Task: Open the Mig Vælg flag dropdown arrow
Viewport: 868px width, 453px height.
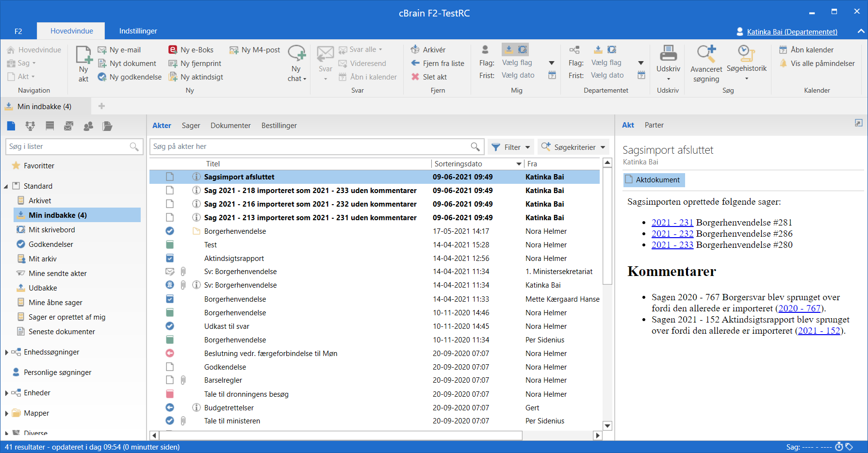Action: (x=552, y=63)
